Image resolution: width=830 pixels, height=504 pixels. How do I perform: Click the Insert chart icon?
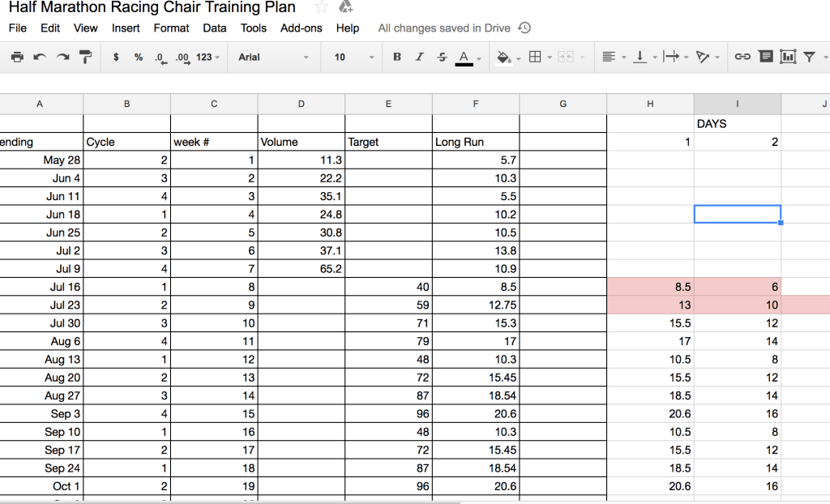tap(787, 57)
